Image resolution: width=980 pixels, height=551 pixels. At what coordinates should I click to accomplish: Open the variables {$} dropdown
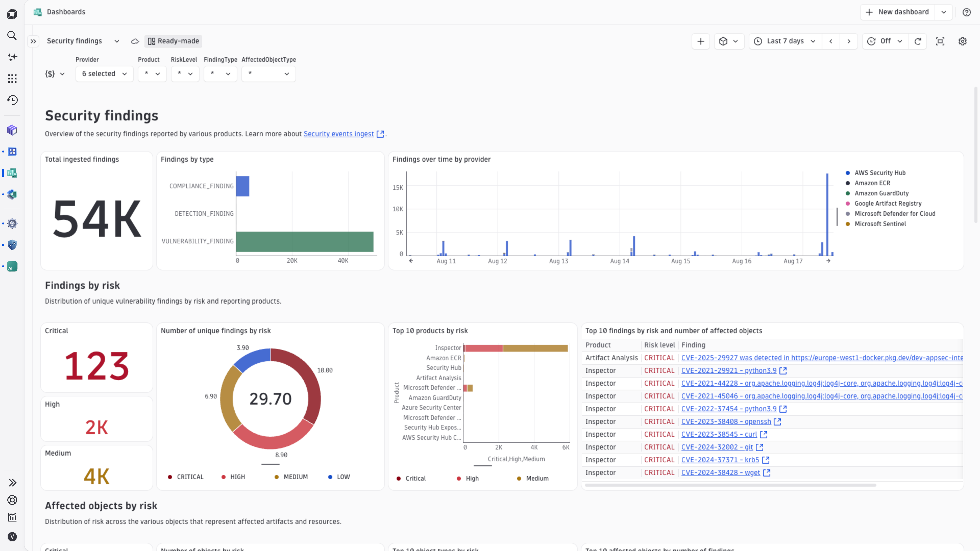click(x=55, y=74)
